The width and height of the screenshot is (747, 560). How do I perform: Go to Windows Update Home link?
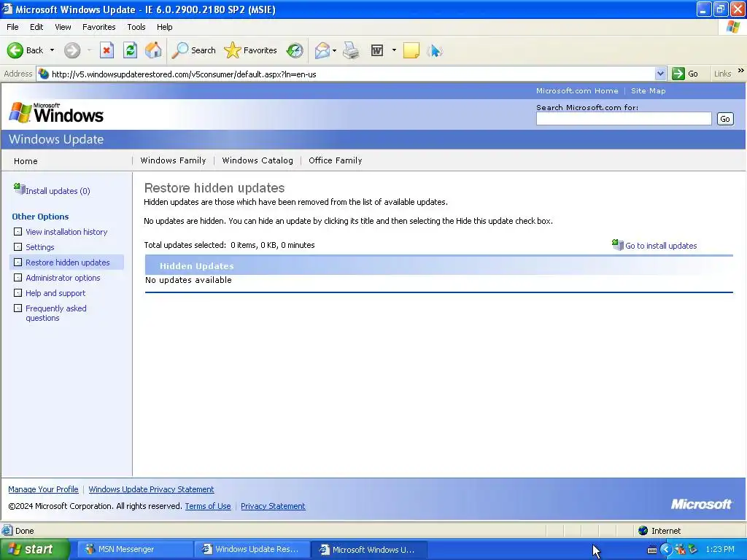click(x=26, y=161)
